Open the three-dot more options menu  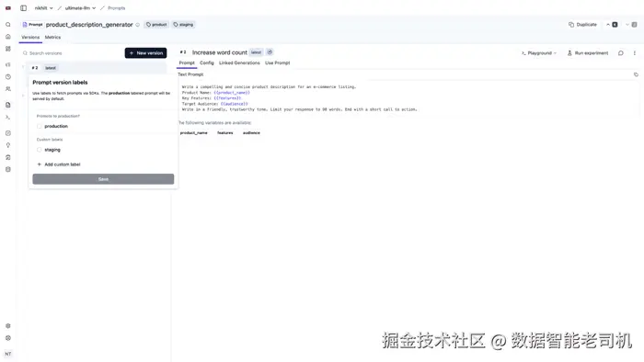tap(635, 53)
